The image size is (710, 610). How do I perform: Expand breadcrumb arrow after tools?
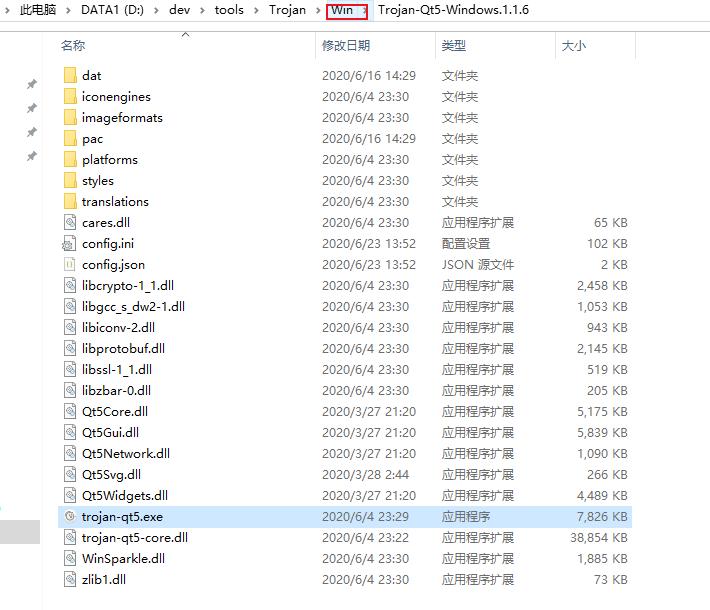256,10
